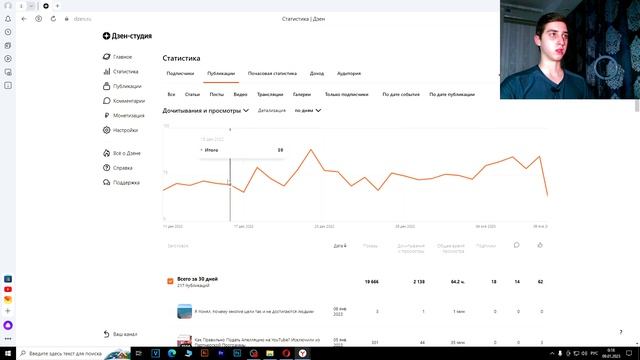Filter publications by Все
Image resolution: width=640 pixels, height=360 pixels.
pyautogui.click(x=171, y=94)
